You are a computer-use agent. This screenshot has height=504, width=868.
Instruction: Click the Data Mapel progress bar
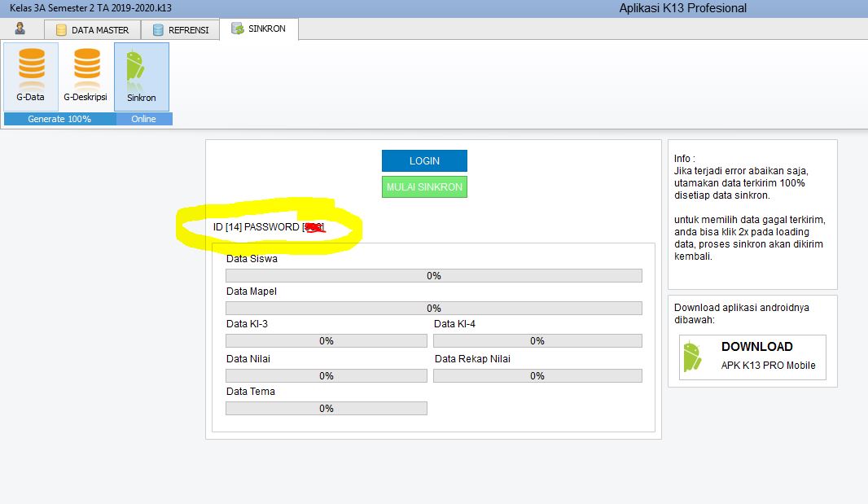click(x=433, y=309)
